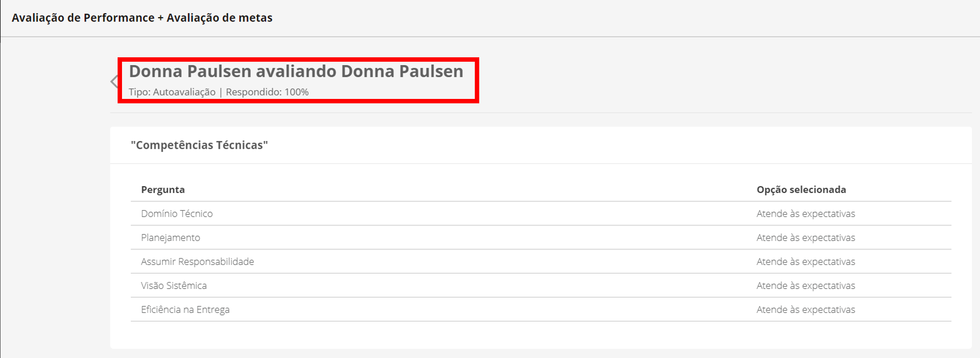The width and height of the screenshot is (980, 358).
Task: Open the "Assumir Responsabilidade" question
Action: click(197, 262)
